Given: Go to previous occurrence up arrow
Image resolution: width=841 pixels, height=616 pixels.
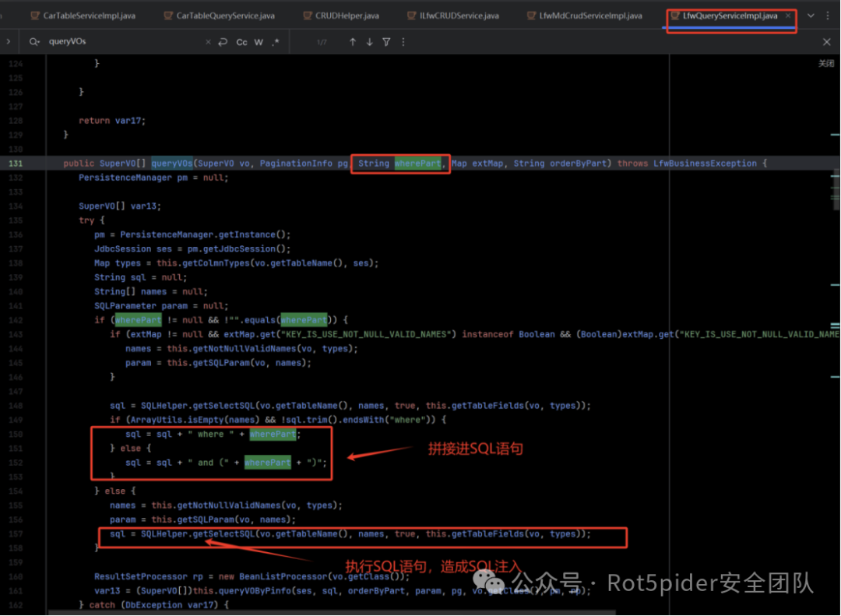Looking at the screenshot, I should click(x=353, y=42).
